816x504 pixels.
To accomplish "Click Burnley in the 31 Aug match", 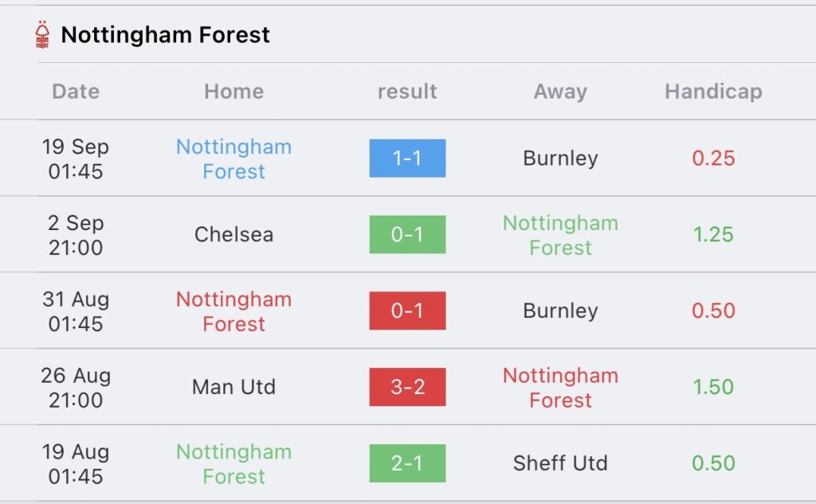I will (560, 311).
